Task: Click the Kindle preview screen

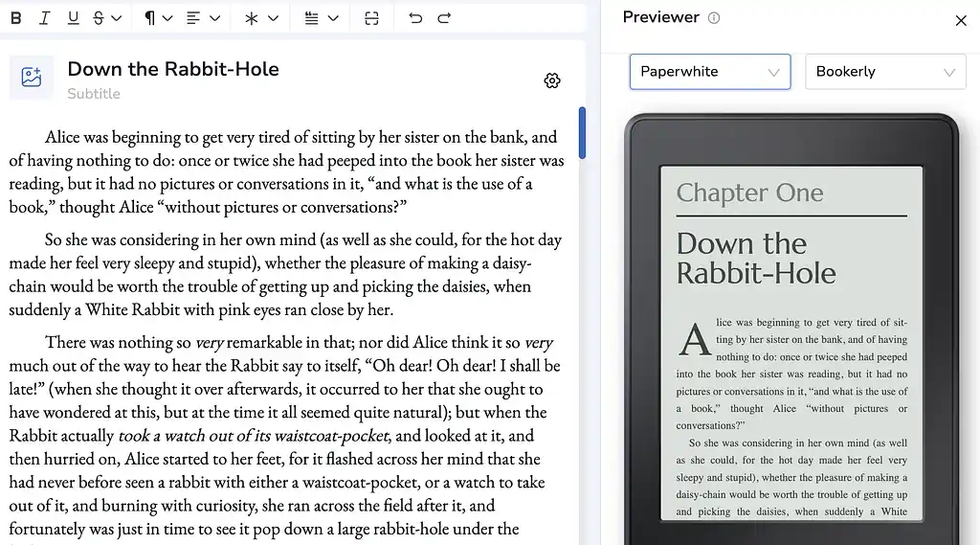Action: pyautogui.click(x=791, y=343)
